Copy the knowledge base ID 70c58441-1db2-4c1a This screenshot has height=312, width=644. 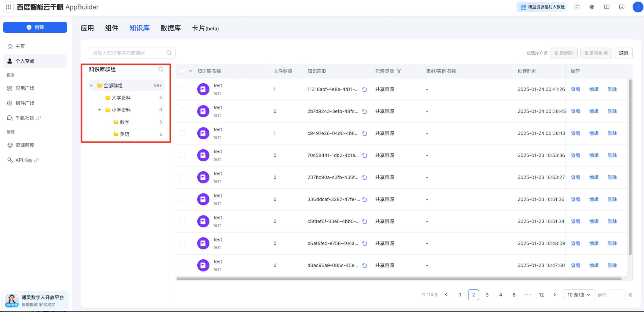click(x=364, y=155)
